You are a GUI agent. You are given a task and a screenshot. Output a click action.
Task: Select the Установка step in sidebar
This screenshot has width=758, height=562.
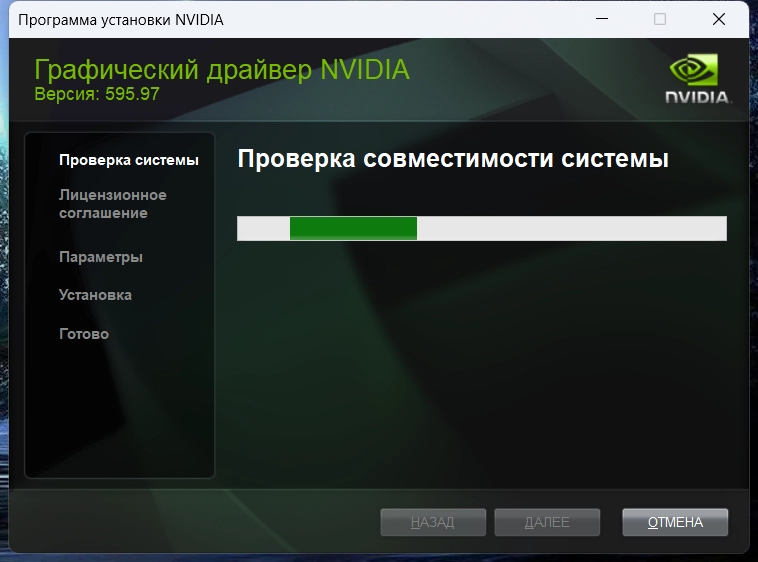(95, 295)
